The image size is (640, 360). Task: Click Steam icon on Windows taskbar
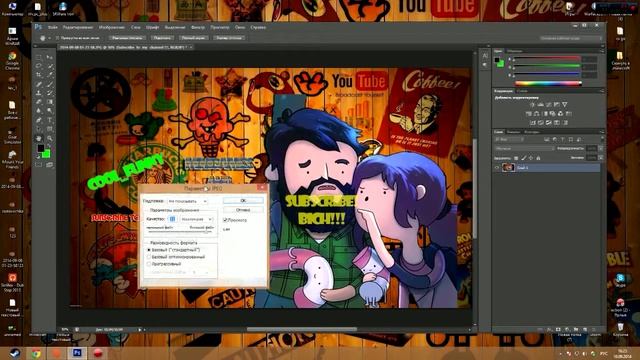coord(15,353)
